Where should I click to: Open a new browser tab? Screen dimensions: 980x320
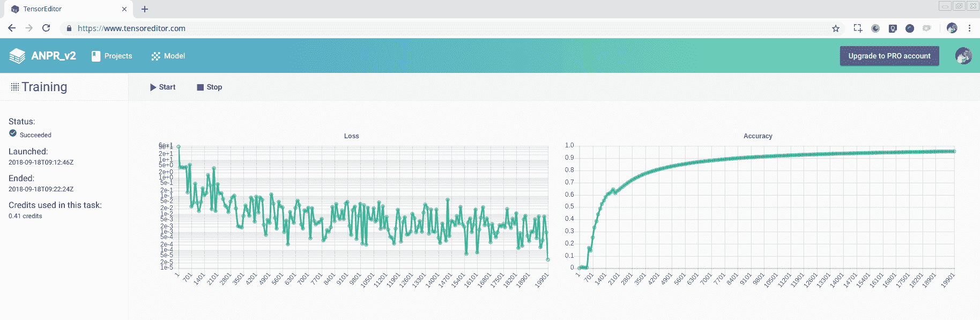tap(145, 9)
